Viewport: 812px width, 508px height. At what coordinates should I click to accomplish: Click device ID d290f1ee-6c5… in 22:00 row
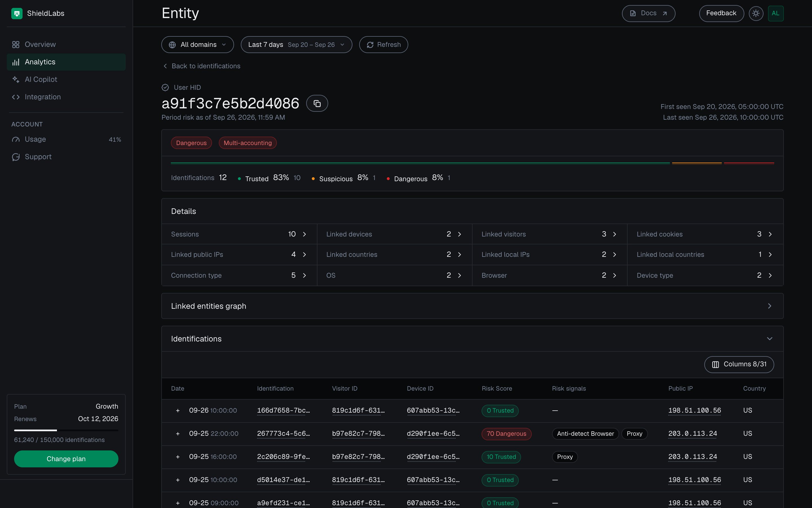433,434
